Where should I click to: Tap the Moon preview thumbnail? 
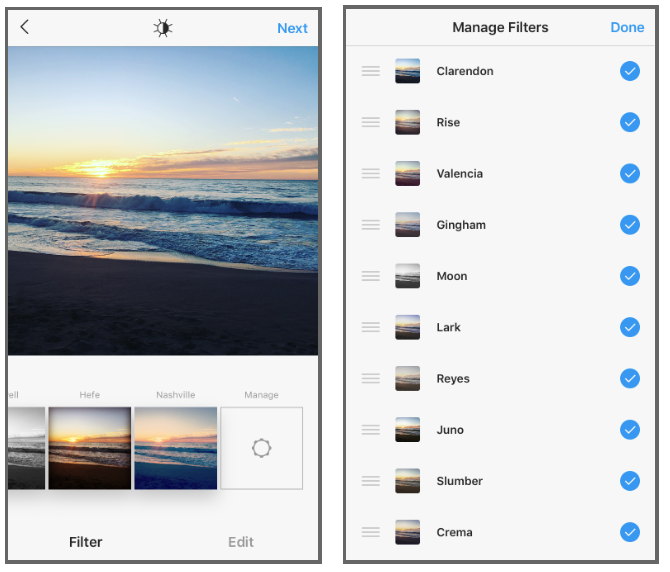(407, 276)
